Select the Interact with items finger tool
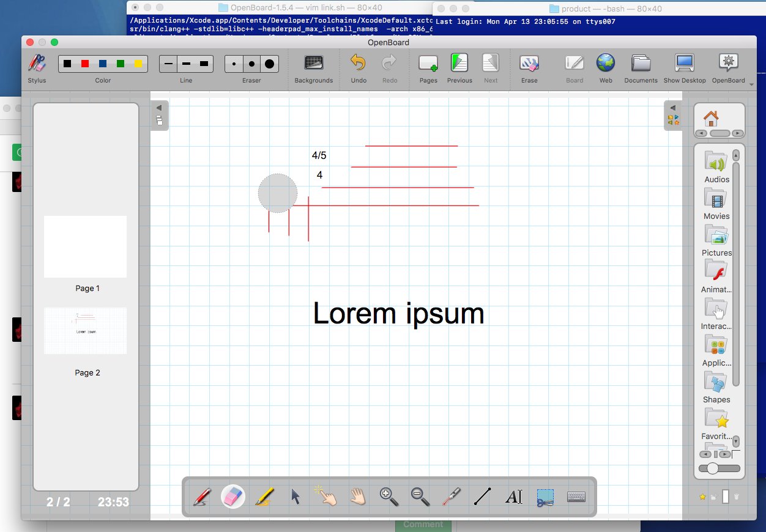 coord(327,497)
